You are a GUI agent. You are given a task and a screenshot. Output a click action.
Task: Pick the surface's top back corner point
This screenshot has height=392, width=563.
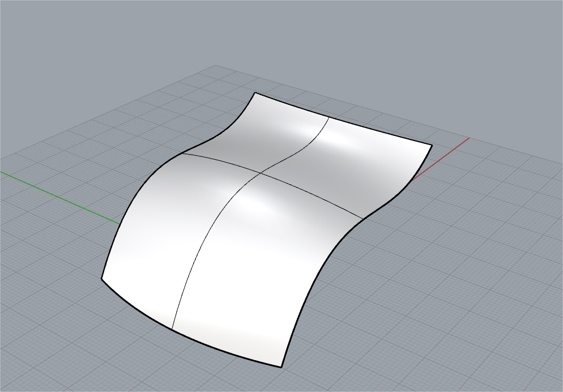pos(255,93)
